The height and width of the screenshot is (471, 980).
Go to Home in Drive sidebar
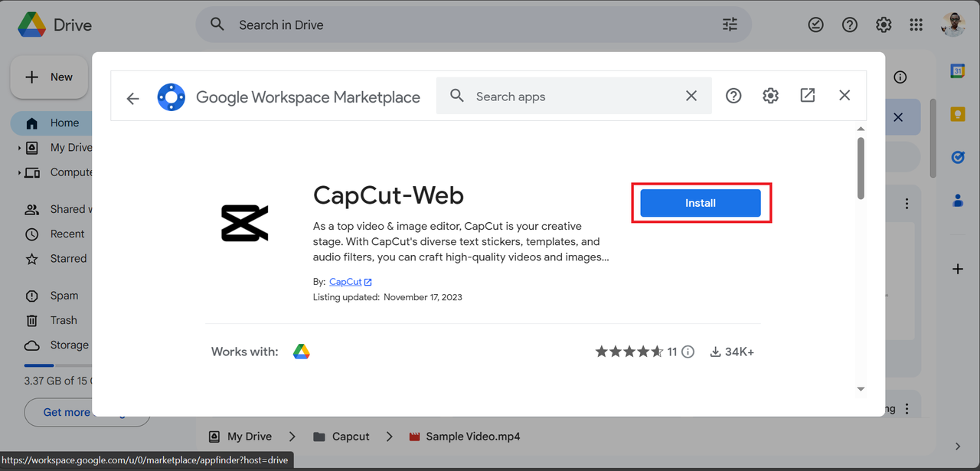point(52,123)
